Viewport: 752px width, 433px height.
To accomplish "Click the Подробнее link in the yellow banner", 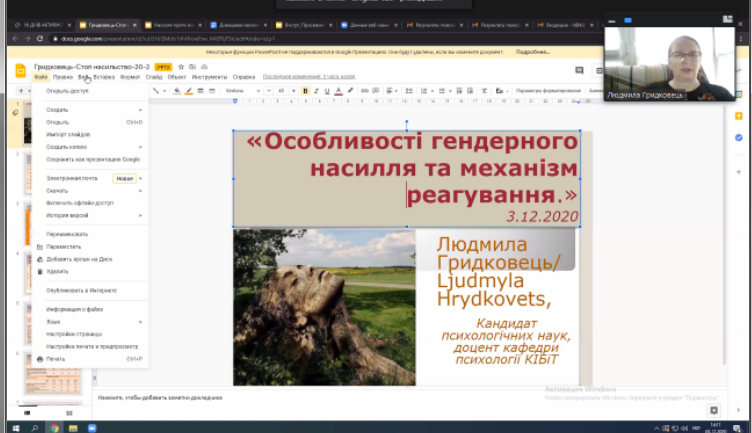I will coord(532,52).
